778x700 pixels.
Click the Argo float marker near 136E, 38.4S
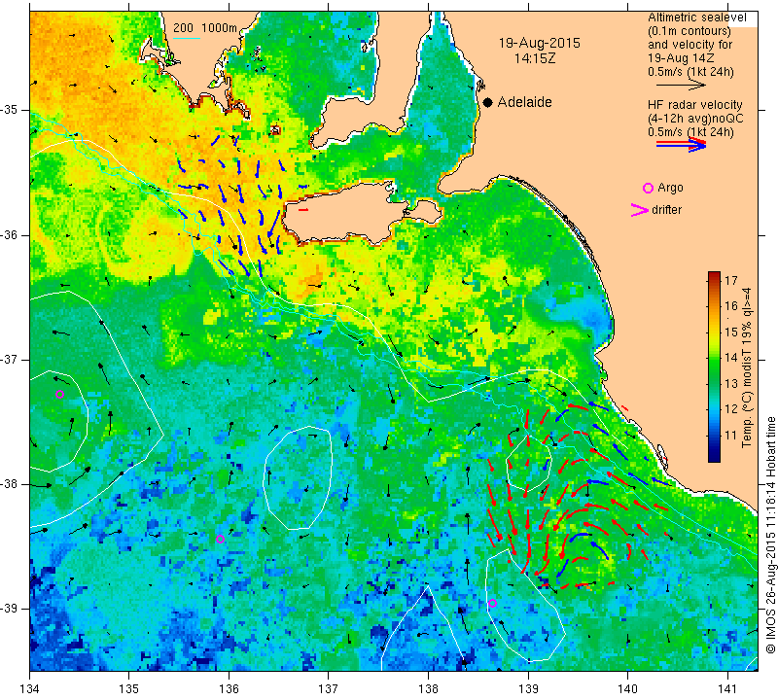(221, 540)
